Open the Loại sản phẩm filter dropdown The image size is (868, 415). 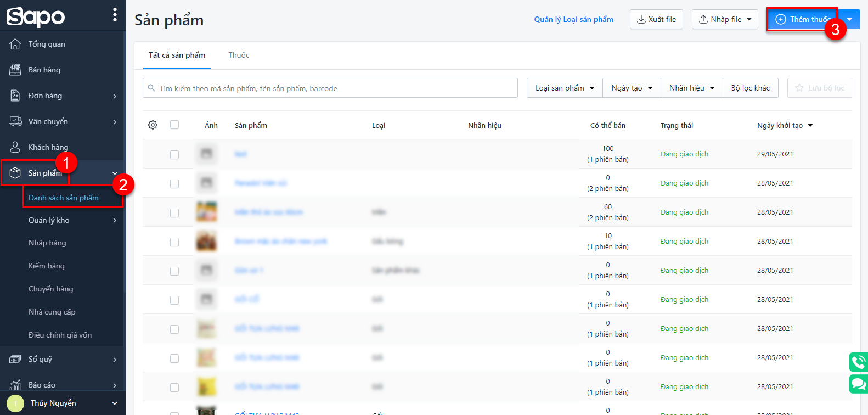pyautogui.click(x=565, y=88)
